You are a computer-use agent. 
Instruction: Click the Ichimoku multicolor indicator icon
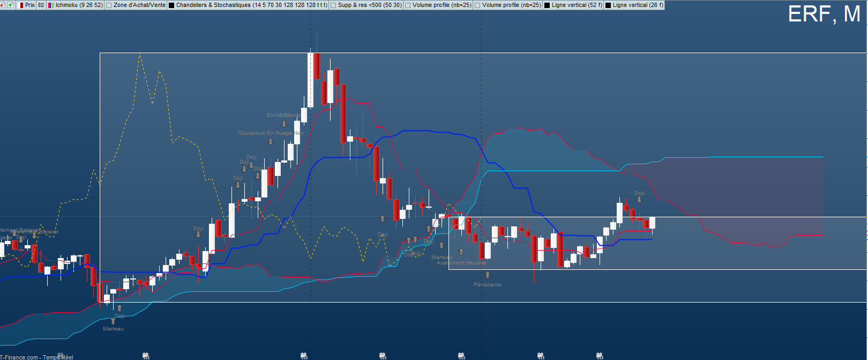(50, 5)
